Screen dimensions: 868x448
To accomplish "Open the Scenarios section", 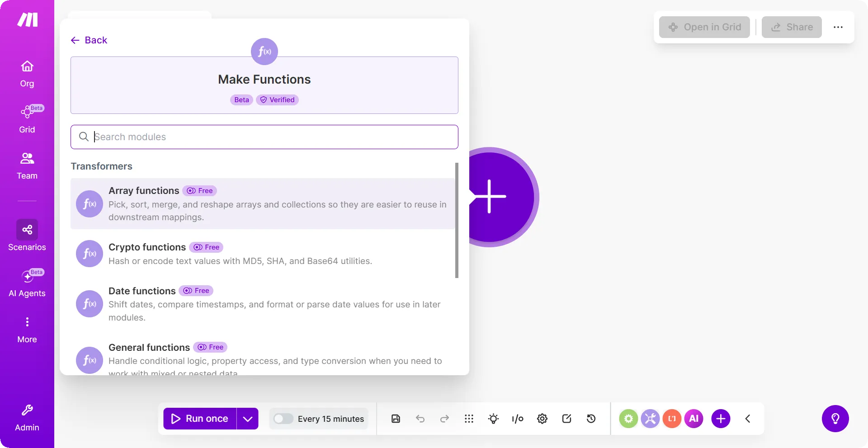I will tap(27, 236).
